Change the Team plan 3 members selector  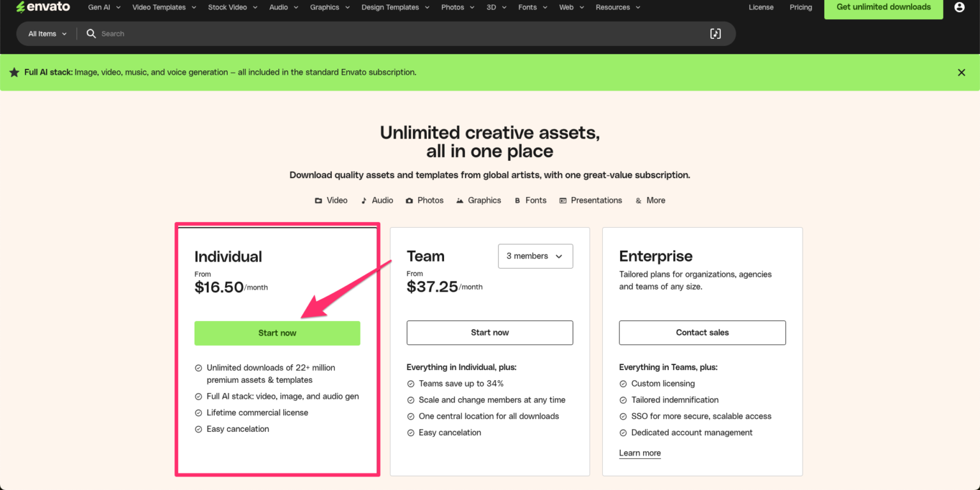(x=535, y=256)
